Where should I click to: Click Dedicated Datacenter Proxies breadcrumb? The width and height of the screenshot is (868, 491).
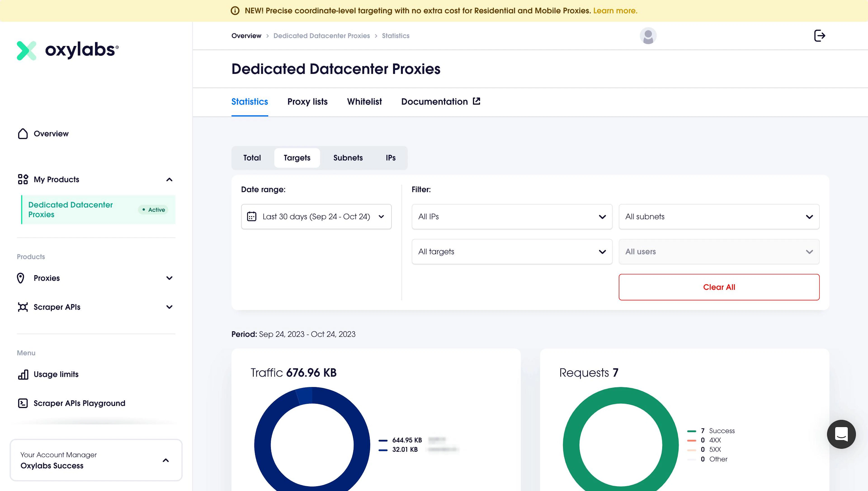(321, 36)
